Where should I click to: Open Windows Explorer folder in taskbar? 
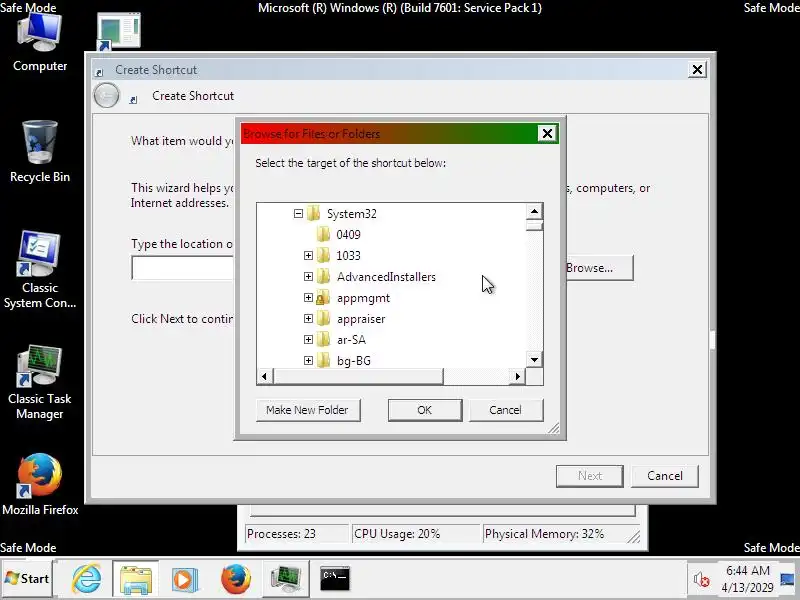(x=136, y=579)
